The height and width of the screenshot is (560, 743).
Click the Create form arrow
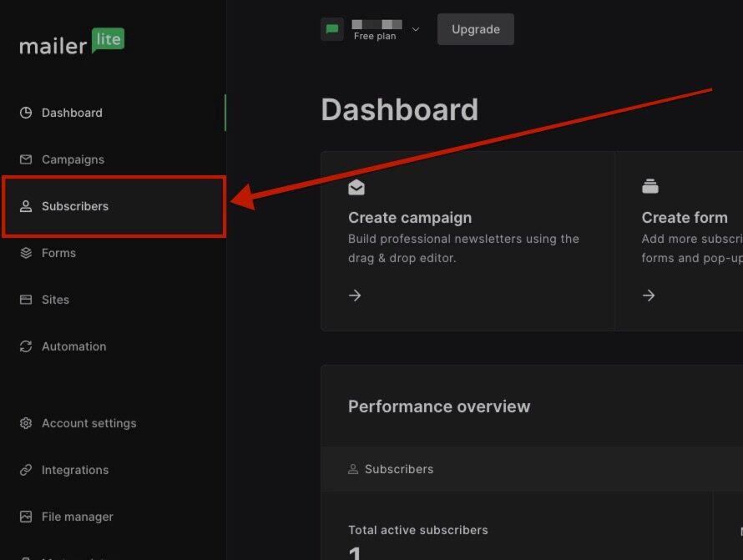pyautogui.click(x=649, y=295)
